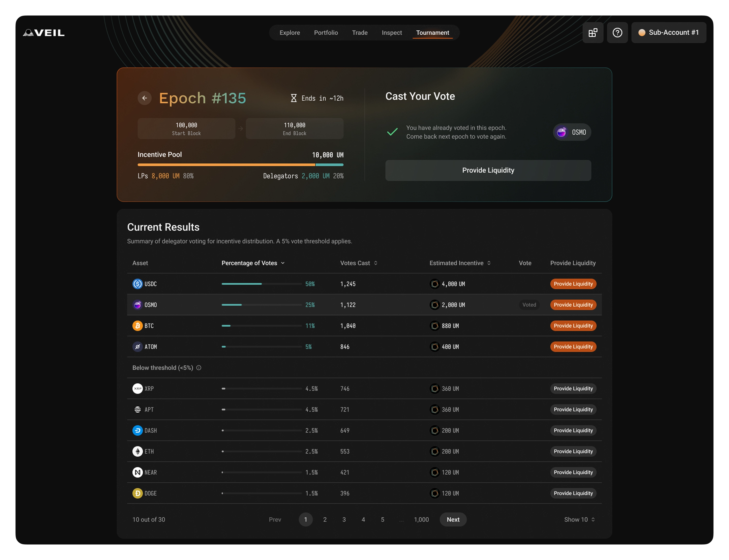The width and height of the screenshot is (729, 560).
Task: Click Next in the pagination
Action: pyautogui.click(x=453, y=520)
